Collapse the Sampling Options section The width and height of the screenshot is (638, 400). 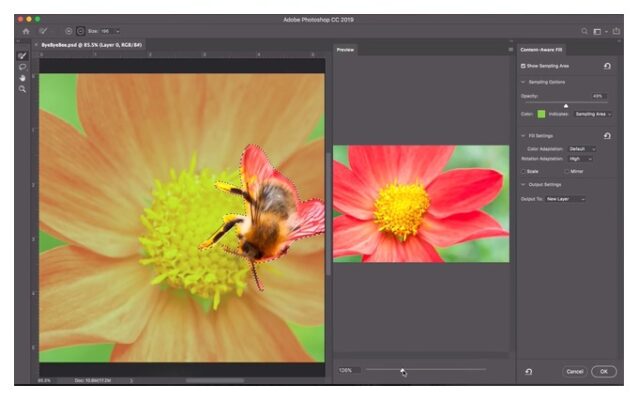pyautogui.click(x=523, y=82)
